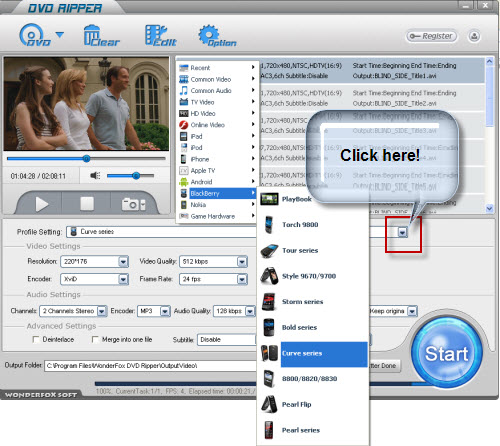The height and width of the screenshot is (446, 500).
Task: Open the Audio Quality dropdown
Action: coord(250,311)
